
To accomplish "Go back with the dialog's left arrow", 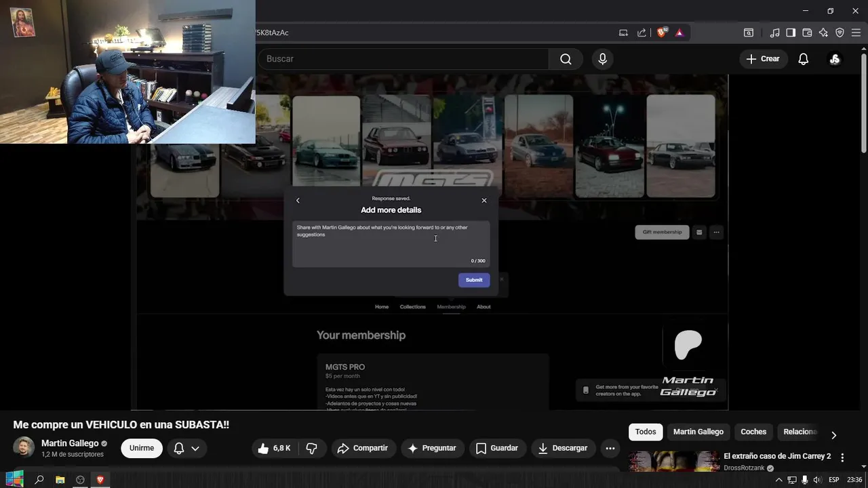I will pos(298,201).
